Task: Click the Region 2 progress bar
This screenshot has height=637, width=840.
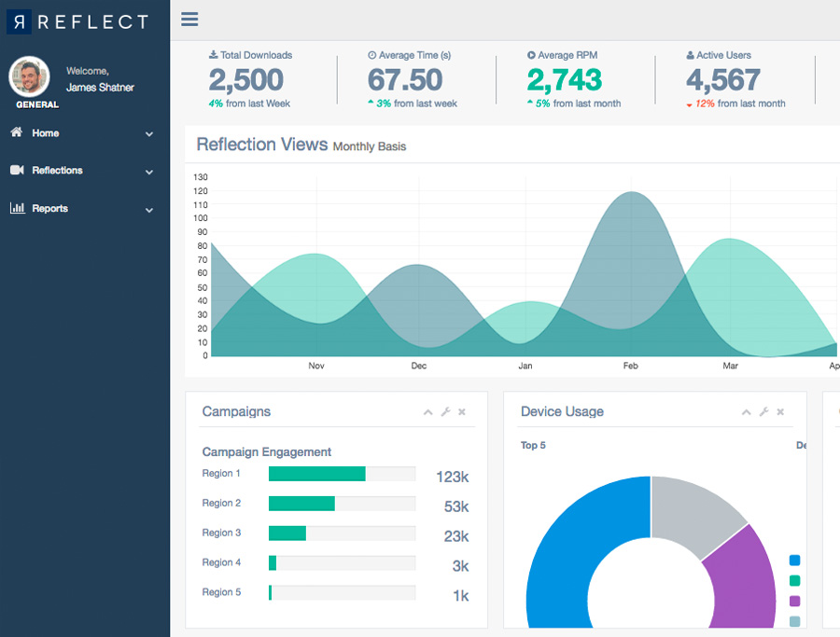Action: pyautogui.click(x=342, y=504)
